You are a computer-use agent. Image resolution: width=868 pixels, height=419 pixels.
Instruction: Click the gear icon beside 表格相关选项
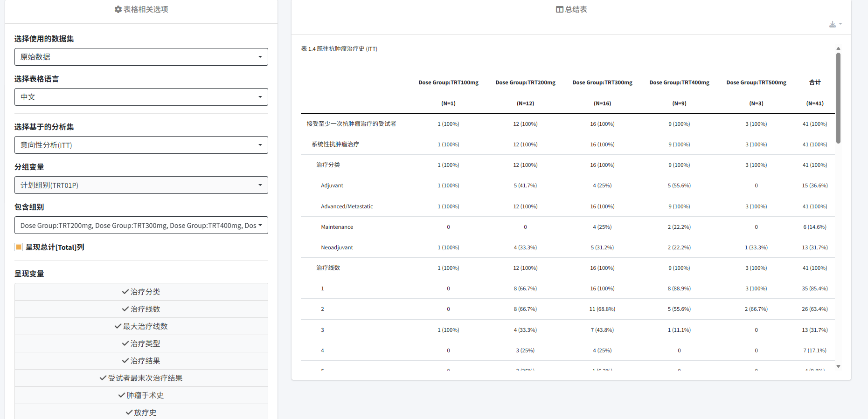118,9
